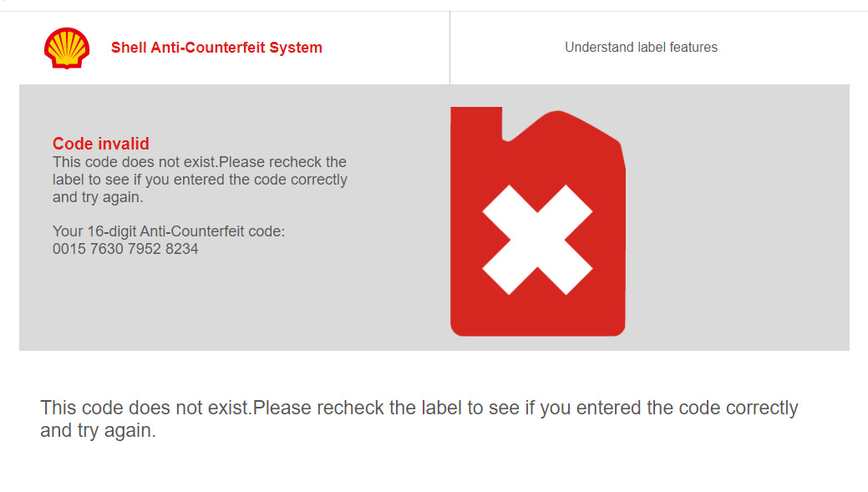Click the vertical divider beside header title
The image size is (868, 492).
pyautogui.click(x=450, y=48)
